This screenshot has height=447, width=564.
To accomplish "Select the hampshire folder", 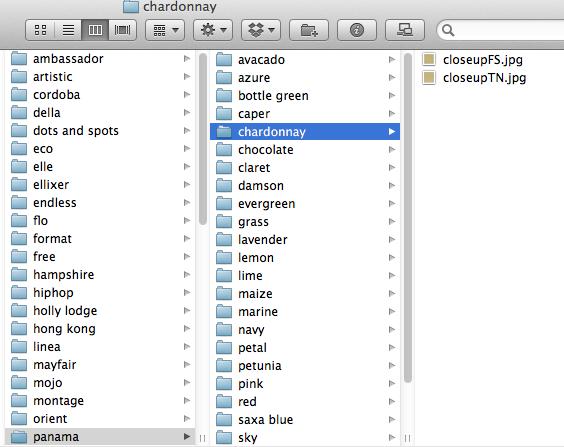I will (100, 274).
